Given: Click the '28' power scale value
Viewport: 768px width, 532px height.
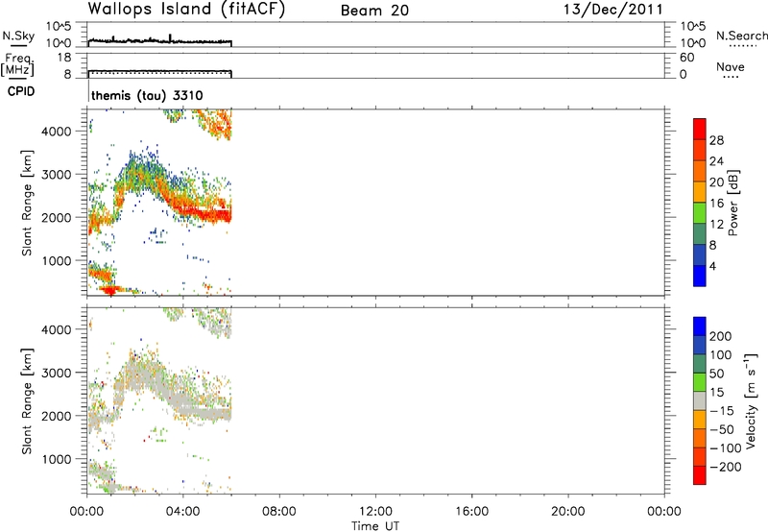Looking at the screenshot, I should click(x=716, y=140).
